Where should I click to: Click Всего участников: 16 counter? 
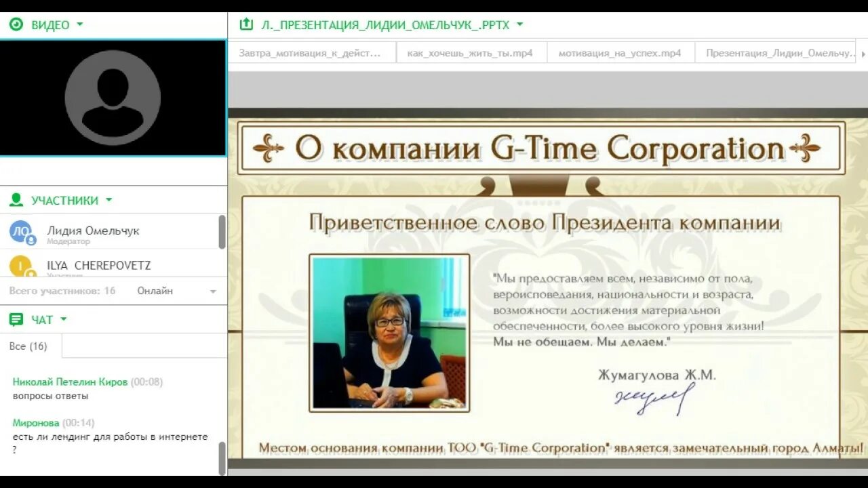point(62,291)
